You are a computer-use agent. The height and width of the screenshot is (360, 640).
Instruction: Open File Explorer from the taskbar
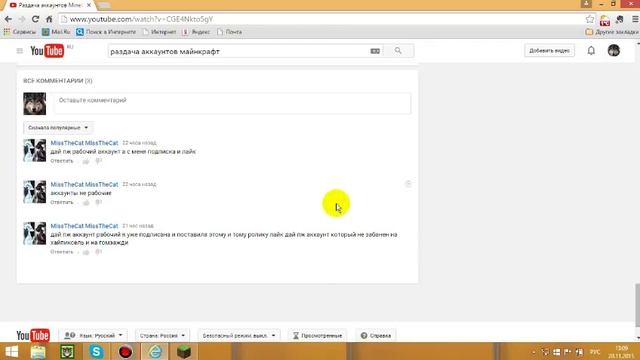(x=38, y=351)
